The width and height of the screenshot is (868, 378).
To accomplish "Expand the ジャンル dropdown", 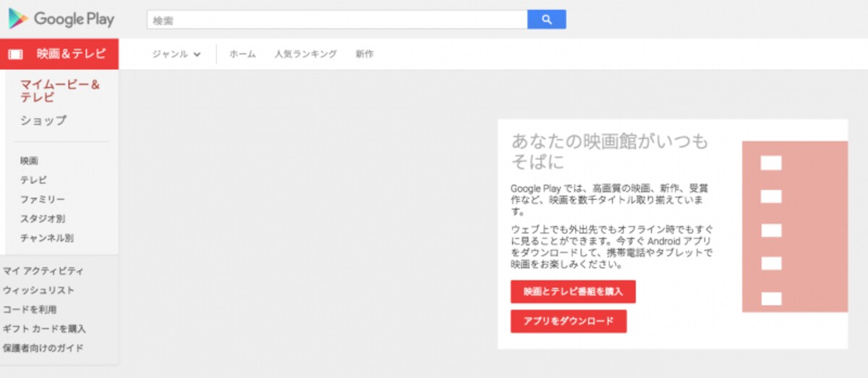I will click(176, 54).
